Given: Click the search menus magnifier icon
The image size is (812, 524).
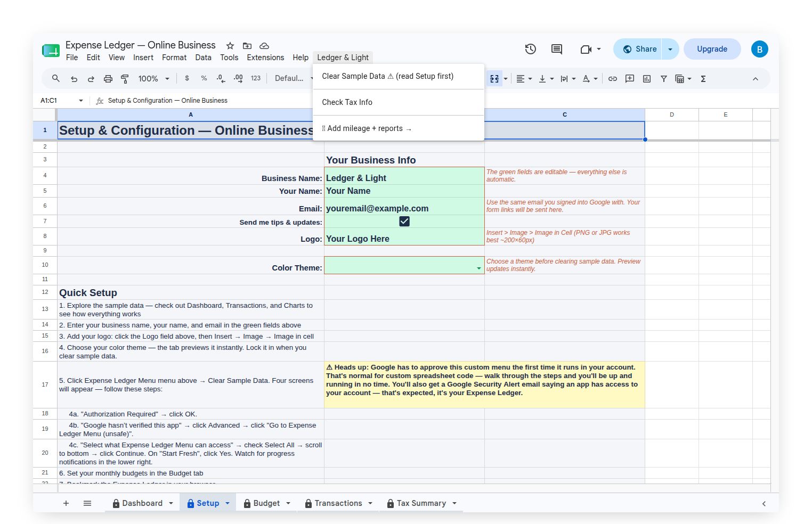Looking at the screenshot, I should pos(55,79).
